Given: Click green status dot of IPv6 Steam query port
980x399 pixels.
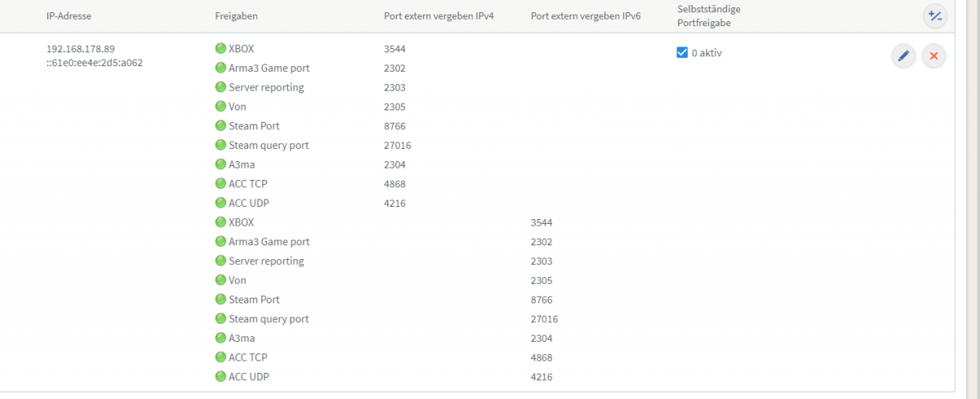Looking at the screenshot, I should tap(220, 319).
